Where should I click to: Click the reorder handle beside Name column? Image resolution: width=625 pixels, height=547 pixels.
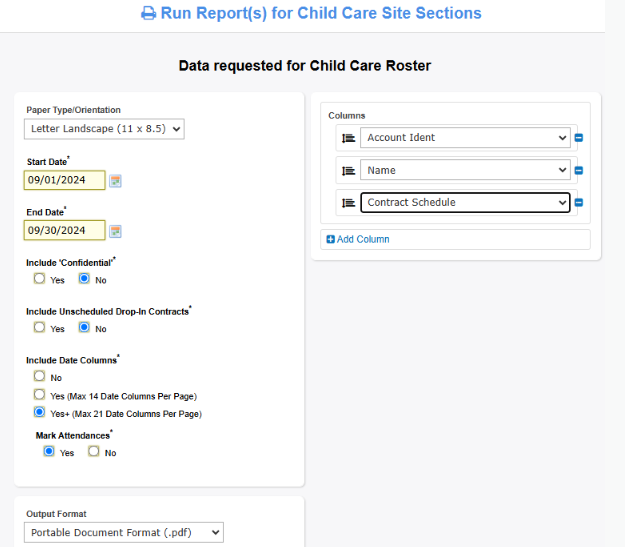(x=348, y=171)
